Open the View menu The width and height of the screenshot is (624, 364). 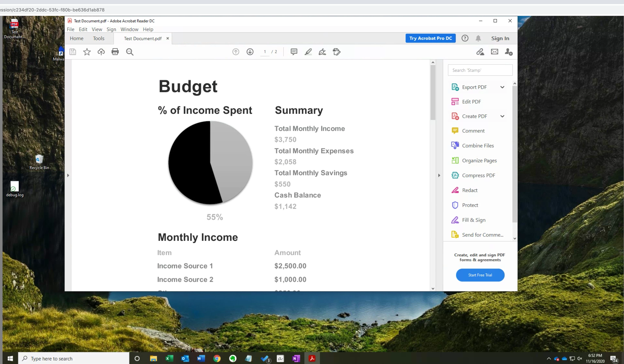[97, 29]
